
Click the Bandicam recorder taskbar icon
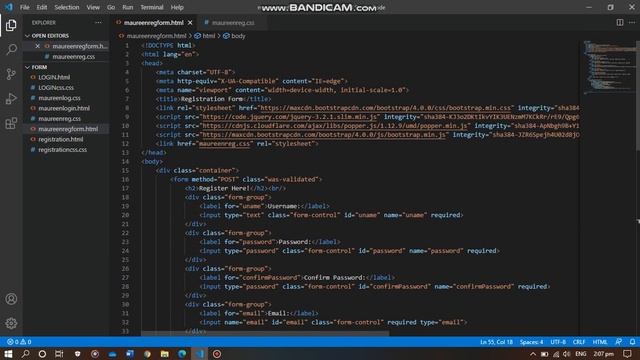tap(217, 354)
